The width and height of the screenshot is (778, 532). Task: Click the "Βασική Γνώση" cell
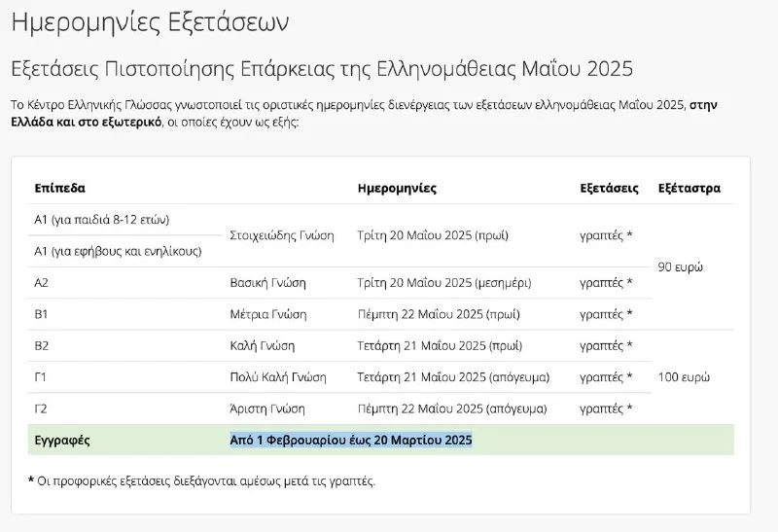[267, 283]
